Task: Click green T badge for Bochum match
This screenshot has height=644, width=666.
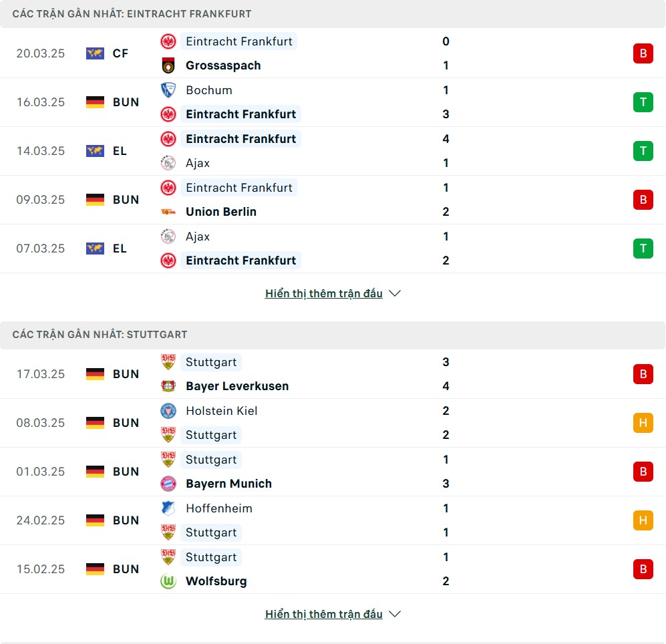Action: (x=643, y=102)
